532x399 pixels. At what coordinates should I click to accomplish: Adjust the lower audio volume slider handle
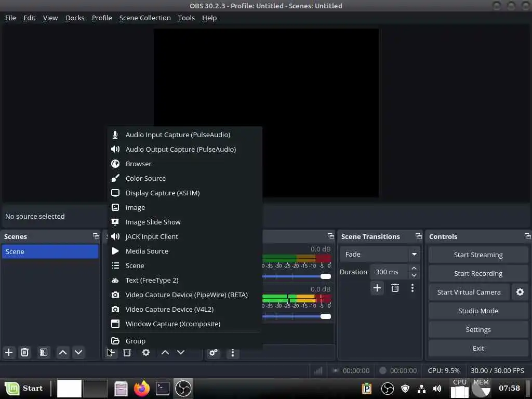coord(325,316)
